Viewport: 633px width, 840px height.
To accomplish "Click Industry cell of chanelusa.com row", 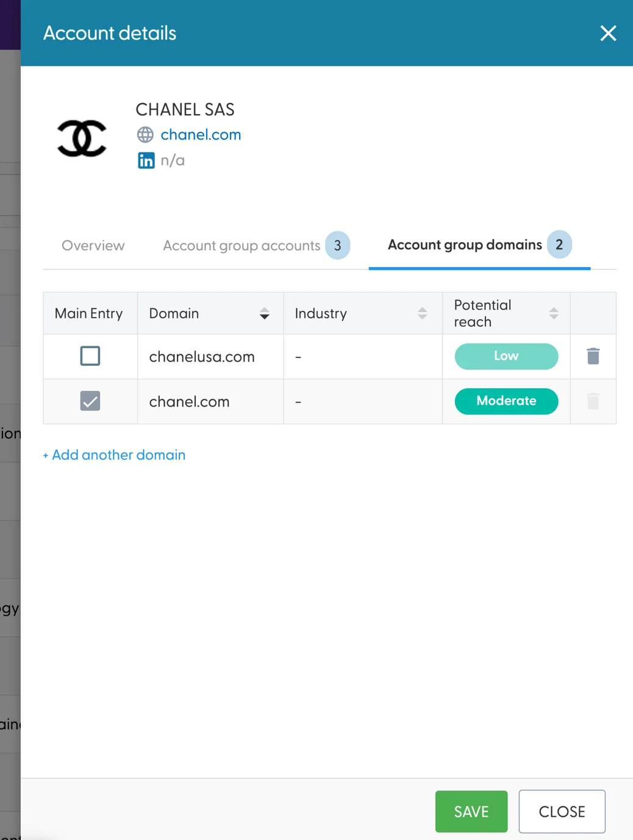I will pyautogui.click(x=363, y=357).
